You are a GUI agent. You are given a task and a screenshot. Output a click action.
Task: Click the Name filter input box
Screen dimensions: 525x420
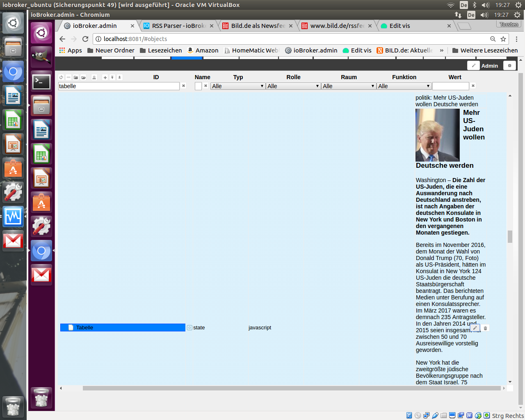coord(198,86)
